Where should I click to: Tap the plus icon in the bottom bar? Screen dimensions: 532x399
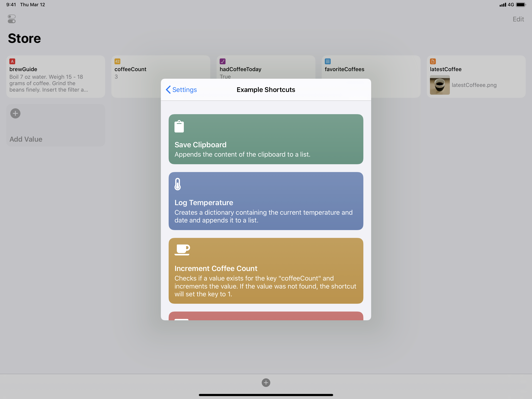266,382
